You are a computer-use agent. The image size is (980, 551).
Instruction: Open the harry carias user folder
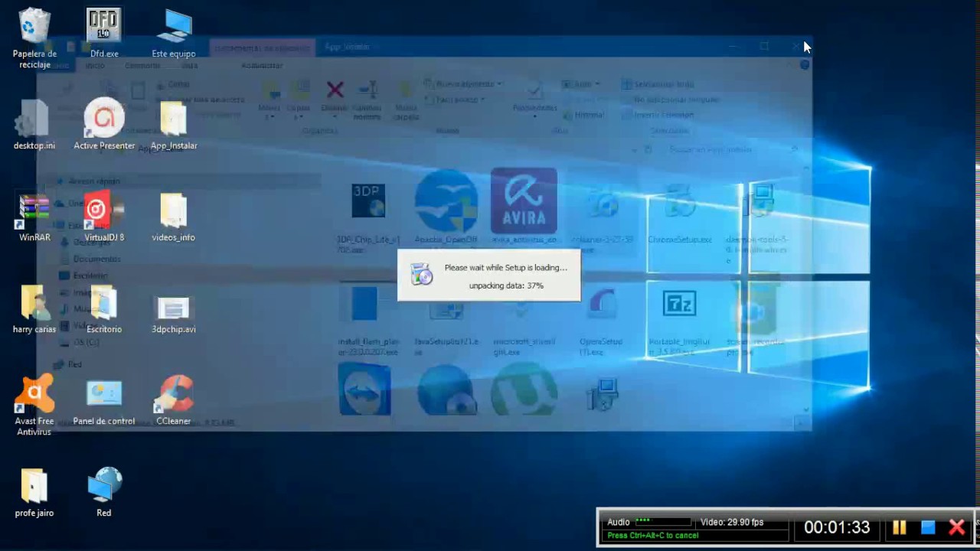tap(34, 309)
